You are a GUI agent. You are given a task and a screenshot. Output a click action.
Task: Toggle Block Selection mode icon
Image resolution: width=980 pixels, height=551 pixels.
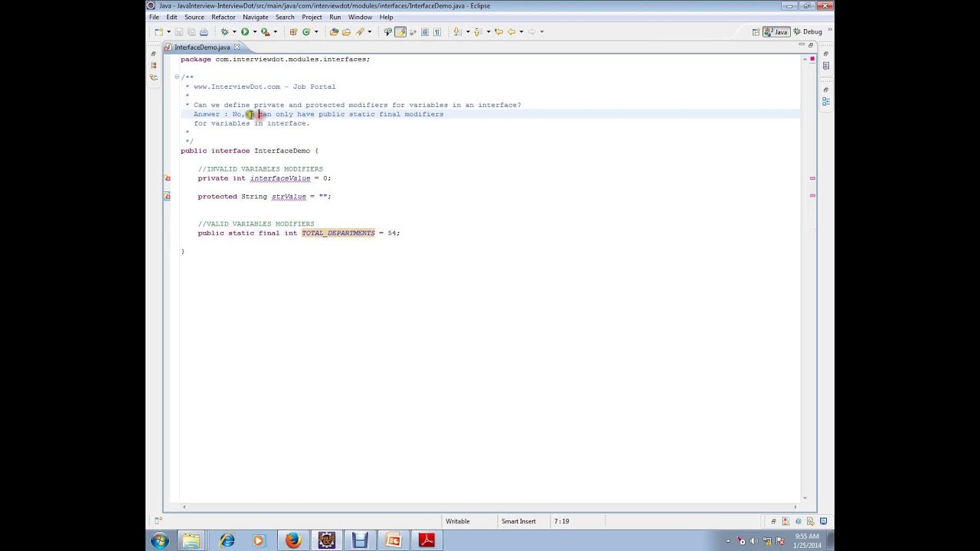point(424,31)
